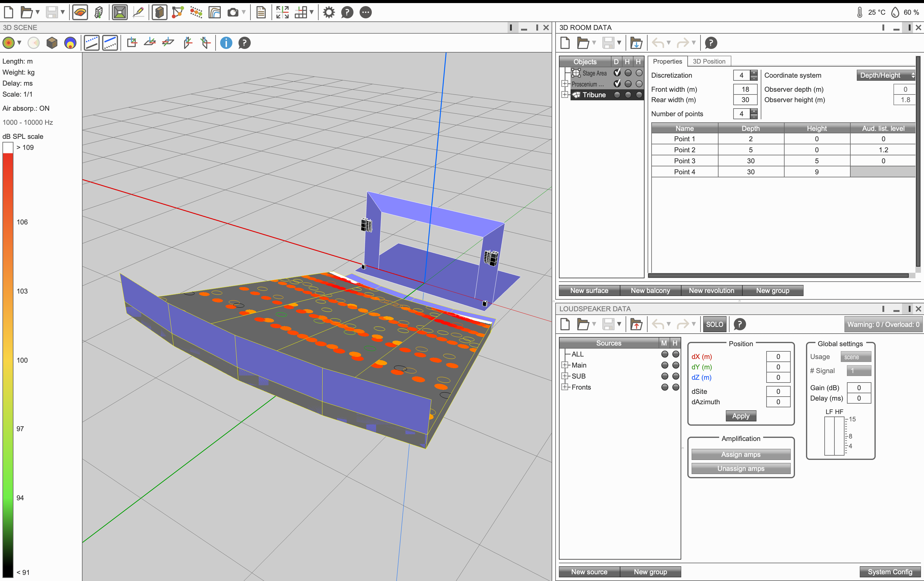
Task: Expand the SUB sources group
Action: 564,376
